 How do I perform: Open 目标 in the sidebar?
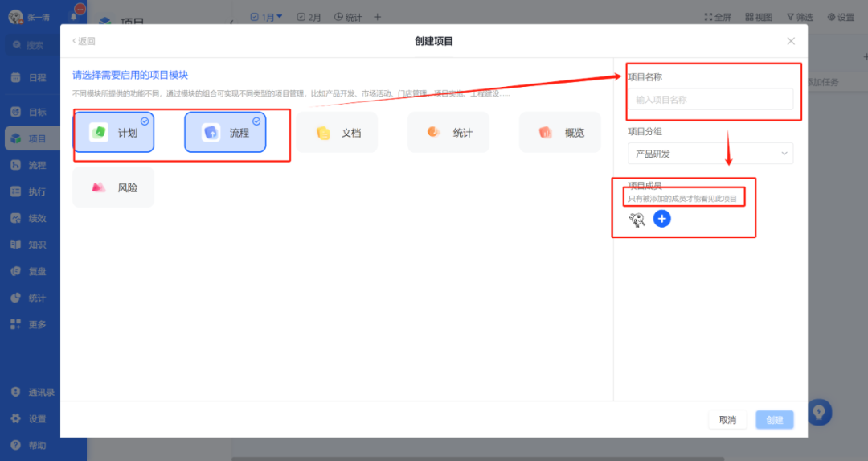[x=31, y=112]
